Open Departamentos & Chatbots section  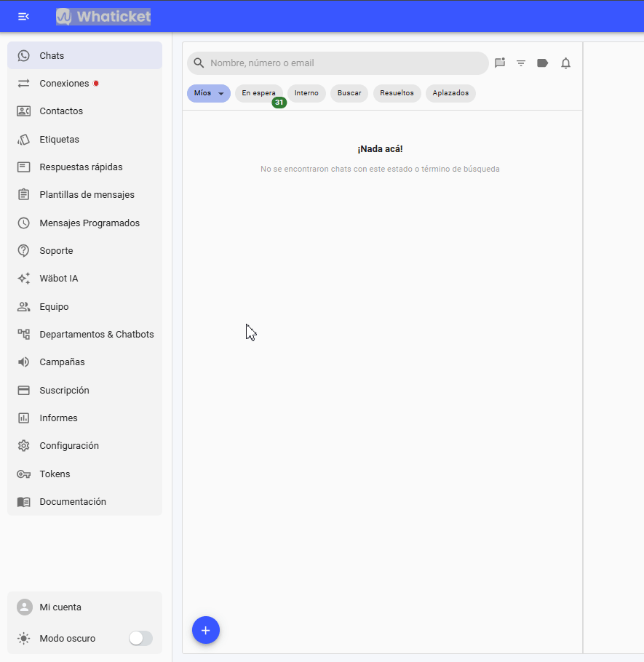[84, 335]
